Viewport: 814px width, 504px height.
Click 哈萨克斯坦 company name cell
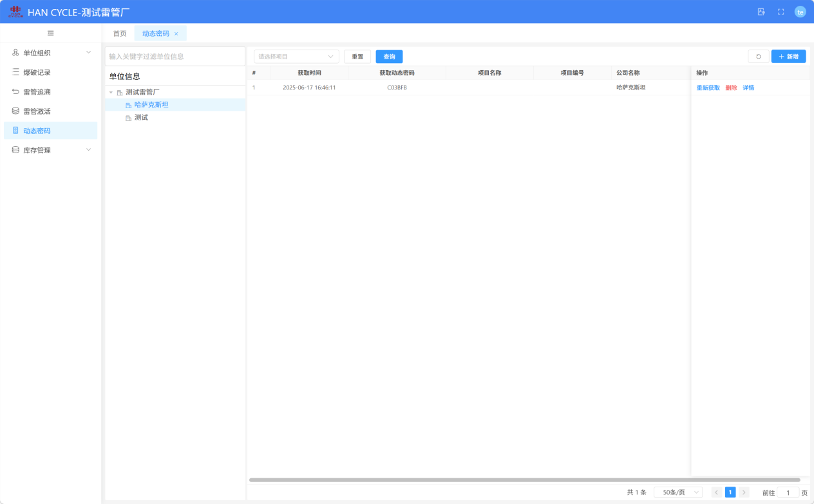tap(631, 88)
